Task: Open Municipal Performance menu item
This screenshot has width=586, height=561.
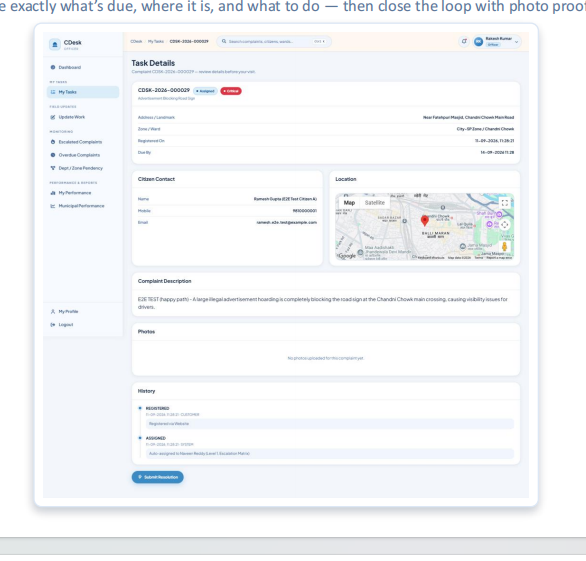Action: click(x=83, y=206)
